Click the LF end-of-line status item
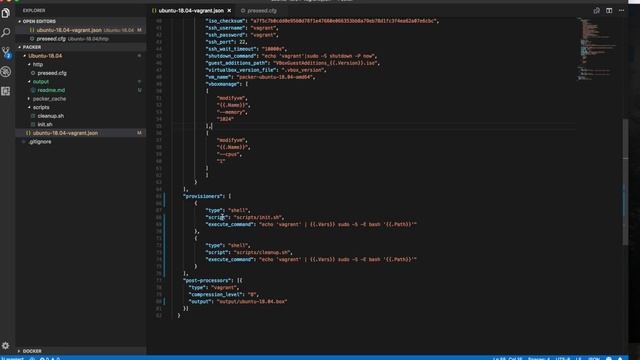This screenshot has width=640, height=360. [578, 359]
